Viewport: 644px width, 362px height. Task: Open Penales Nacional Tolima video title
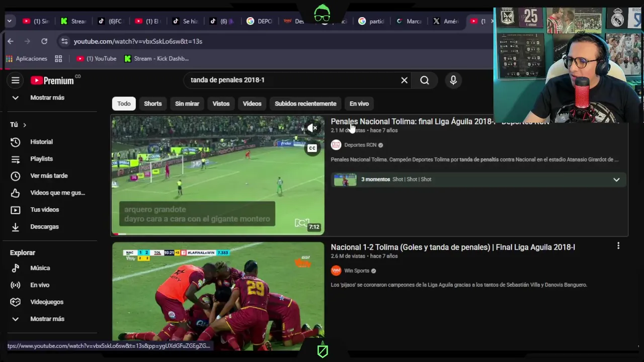pyautogui.click(x=440, y=122)
